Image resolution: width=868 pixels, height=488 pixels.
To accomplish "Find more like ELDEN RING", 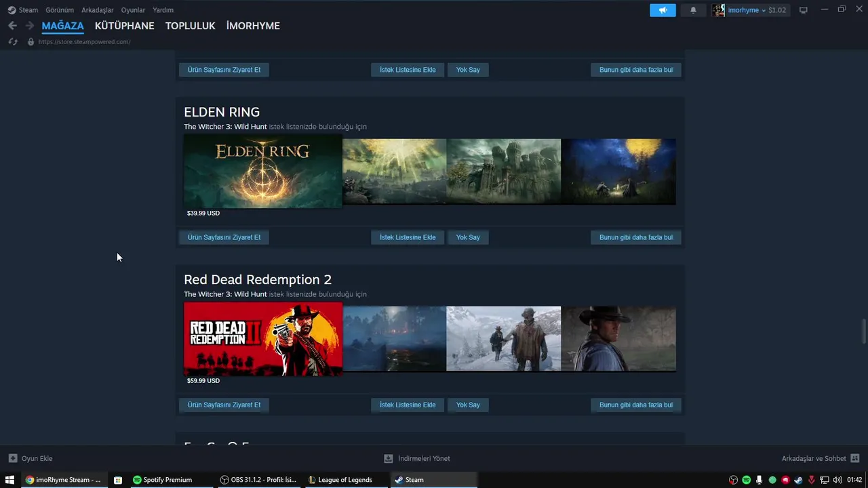I will pyautogui.click(x=636, y=237).
